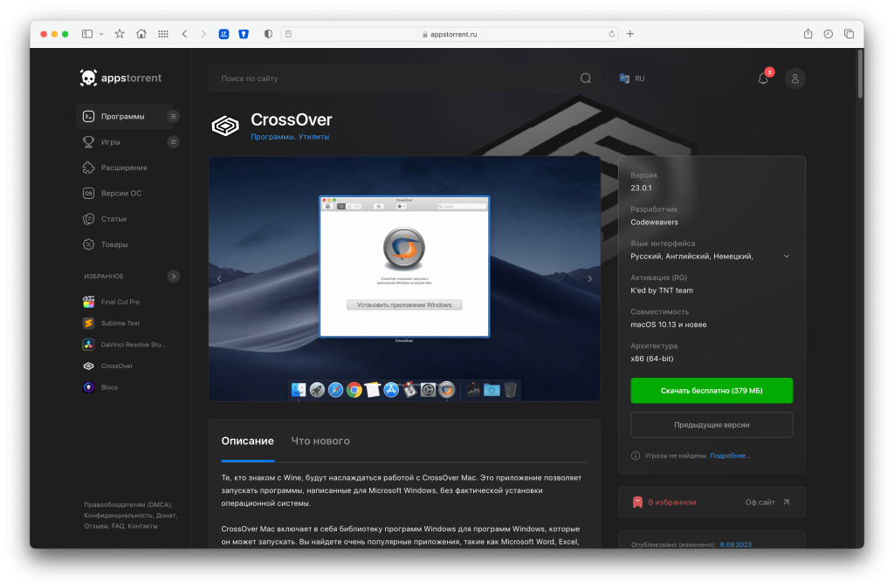The width and height of the screenshot is (894, 588).
Task: Click the reader page icon in address bar
Action: click(x=288, y=34)
